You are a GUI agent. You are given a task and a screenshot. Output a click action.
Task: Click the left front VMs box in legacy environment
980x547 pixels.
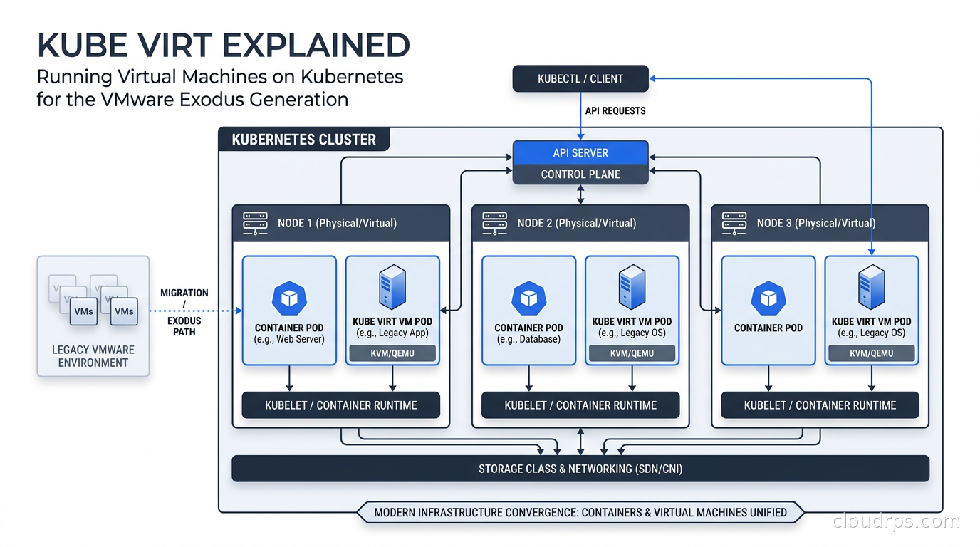pos(83,311)
